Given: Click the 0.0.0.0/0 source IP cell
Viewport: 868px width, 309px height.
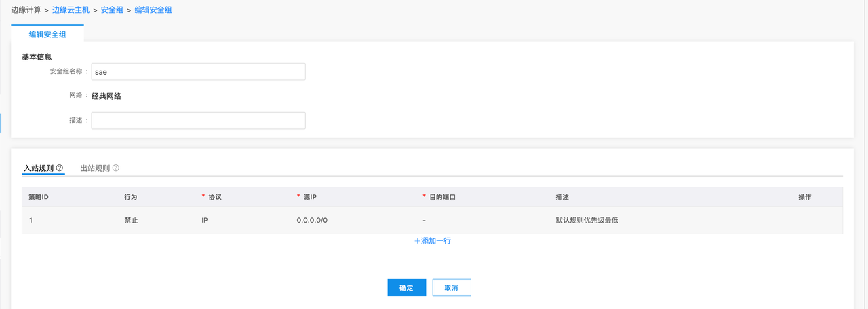Looking at the screenshot, I should (x=312, y=221).
